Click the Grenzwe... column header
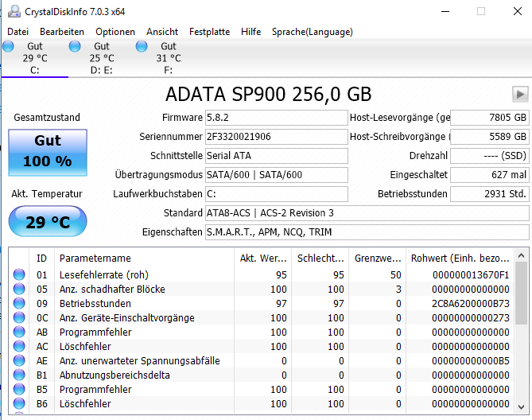The width and height of the screenshot is (532, 420). 378,259
